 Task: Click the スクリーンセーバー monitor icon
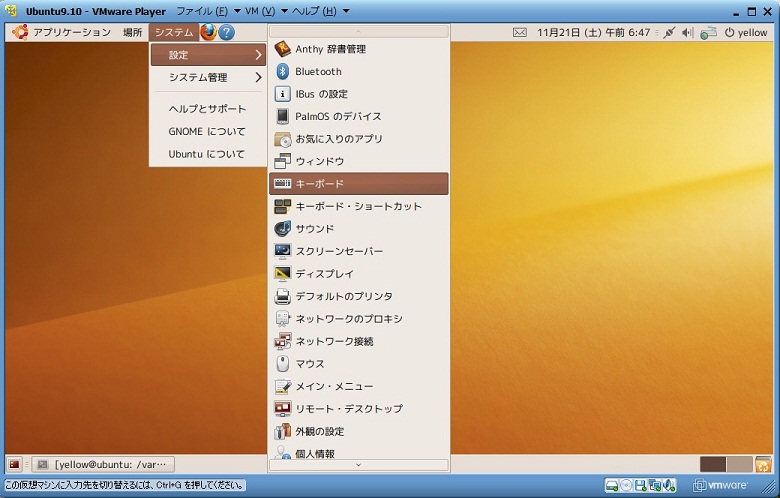283,251
